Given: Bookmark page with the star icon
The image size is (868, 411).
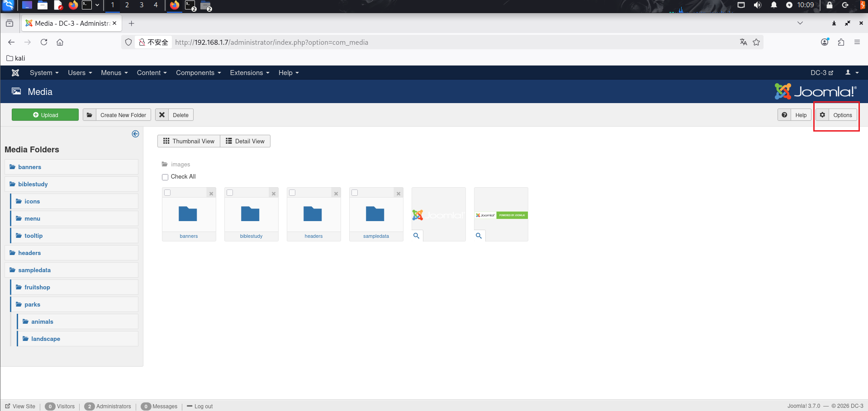Looking at the screenshot, I should coord(756,42).
